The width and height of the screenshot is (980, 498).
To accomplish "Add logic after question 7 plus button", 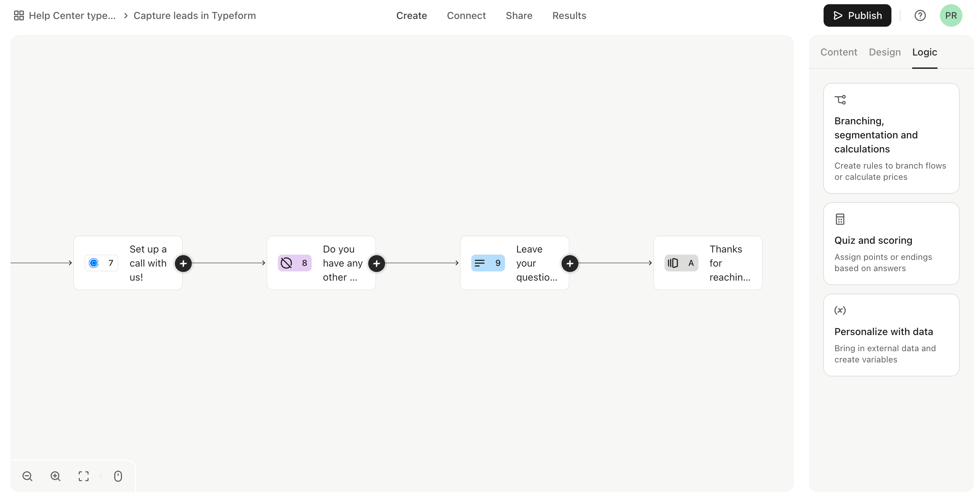I will (x=183, y=263).
